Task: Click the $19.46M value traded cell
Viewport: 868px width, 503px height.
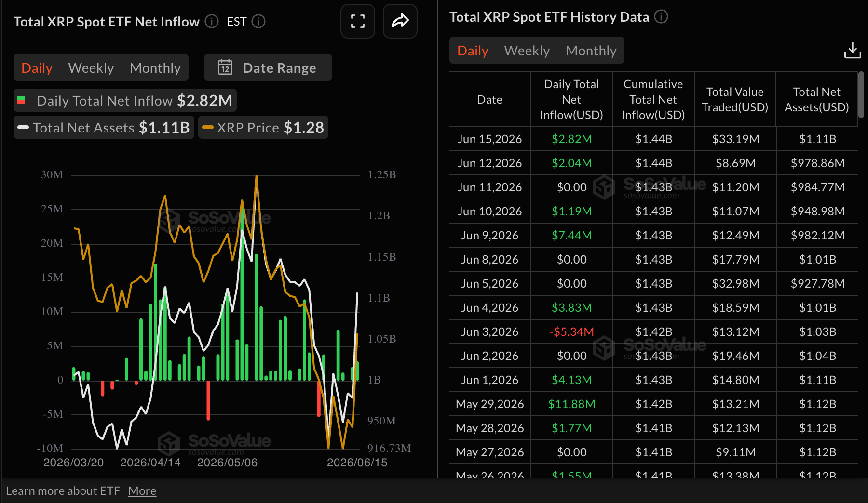Action: [736, 356]
